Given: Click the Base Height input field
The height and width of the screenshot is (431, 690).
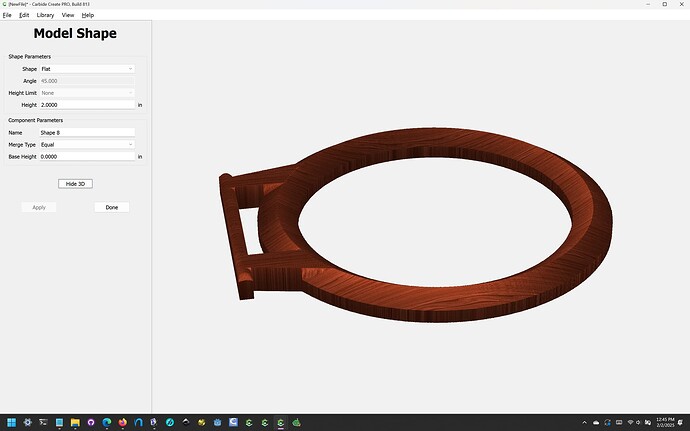Looking at the screenshot, I should click(87, 156).
